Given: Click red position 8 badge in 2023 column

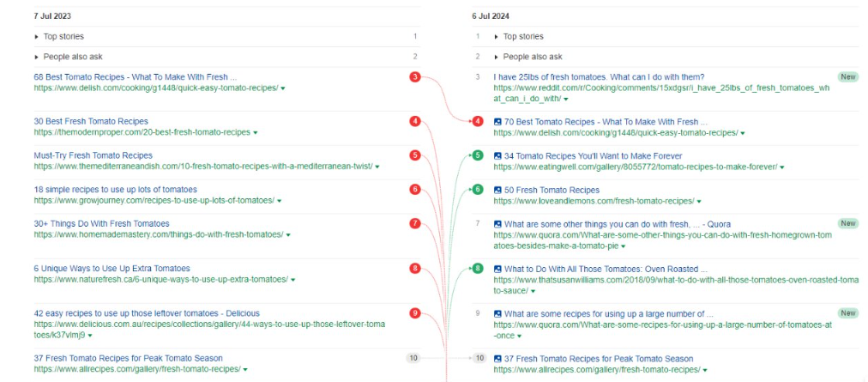Looking at the screenshot, I should [415, 269].
